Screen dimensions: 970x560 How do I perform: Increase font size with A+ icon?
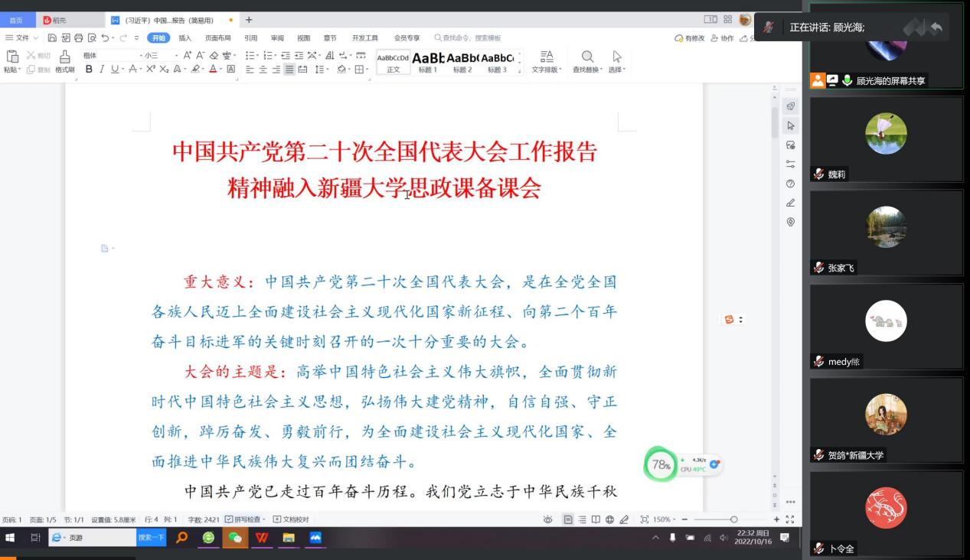[188, 55]
